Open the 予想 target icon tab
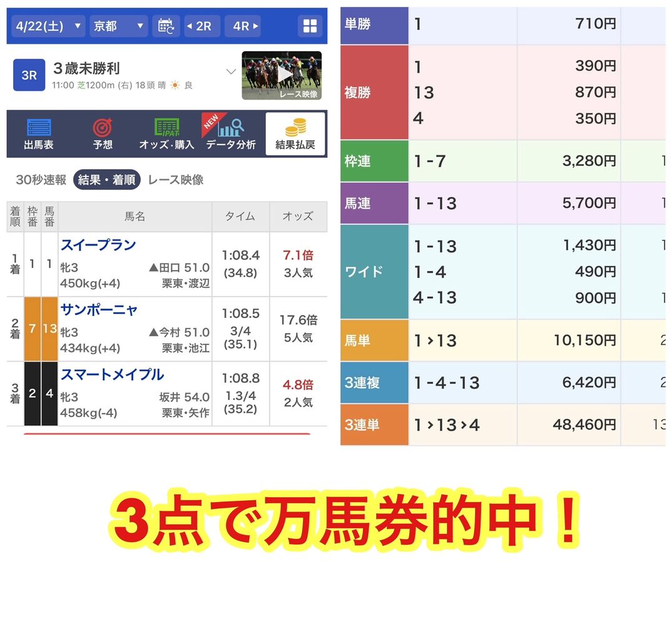Image resolution: width=672 pixels, height=641 pixels. point(103,134)
